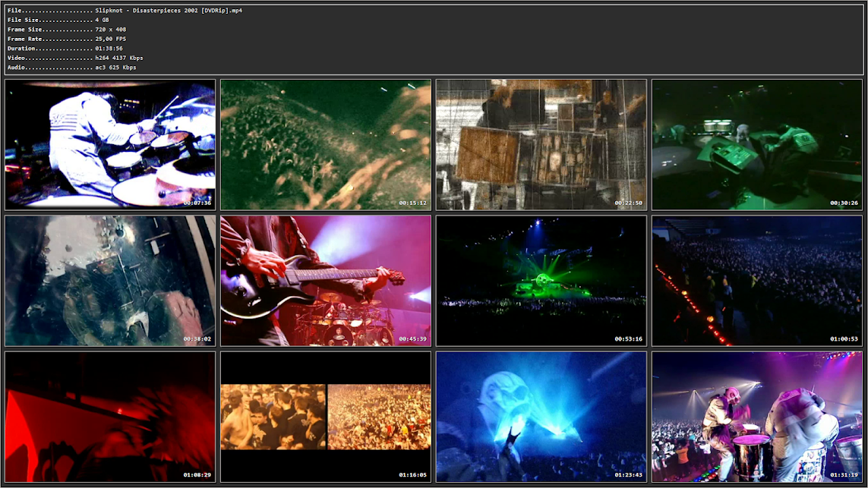Screen dimensions: 868x488
Task: Open the blue mask thumbnail at 01:23:43
Action: point(541,417)
